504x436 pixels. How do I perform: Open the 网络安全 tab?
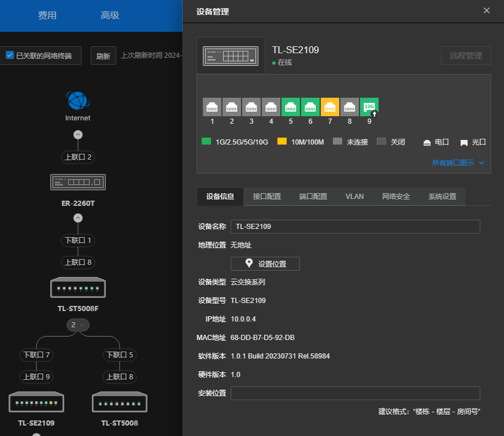[x=396, y=197]
